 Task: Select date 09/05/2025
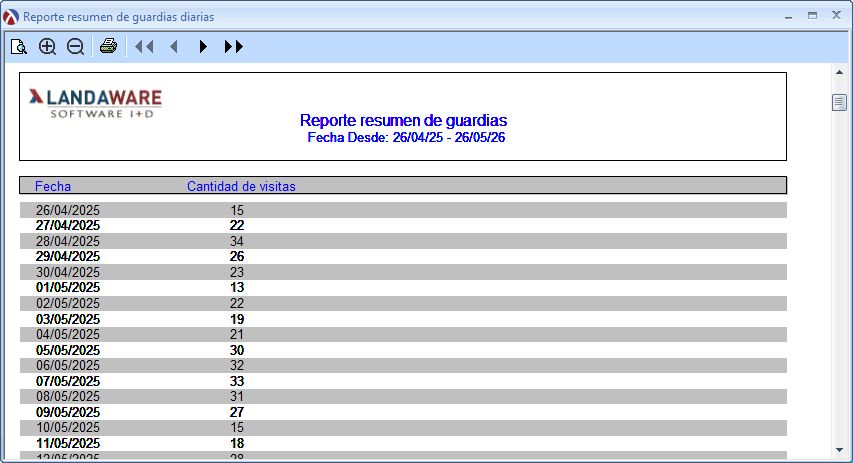68,412
